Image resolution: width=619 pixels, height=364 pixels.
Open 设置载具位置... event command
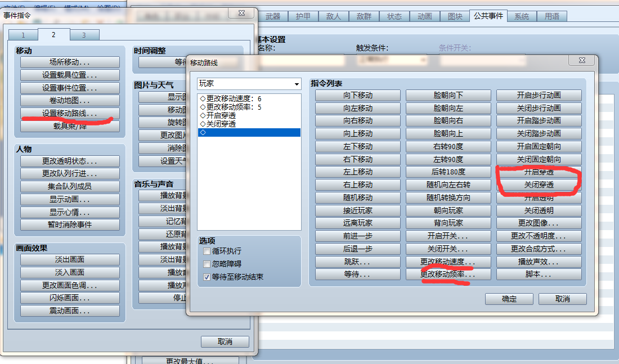(70, 75)
